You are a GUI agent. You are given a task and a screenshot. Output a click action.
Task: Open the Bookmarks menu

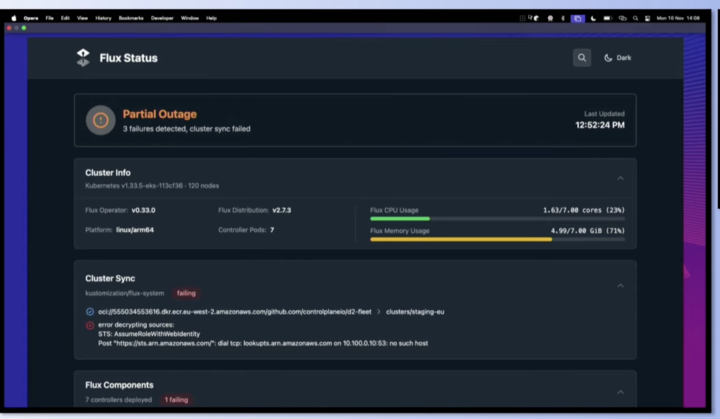[x=131, y=17]
